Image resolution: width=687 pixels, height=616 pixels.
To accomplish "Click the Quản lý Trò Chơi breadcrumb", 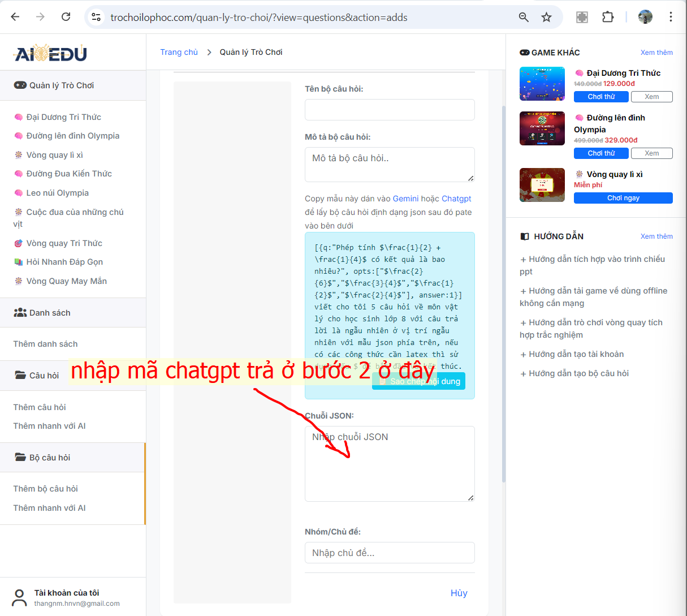I will (x=251, y=51).
